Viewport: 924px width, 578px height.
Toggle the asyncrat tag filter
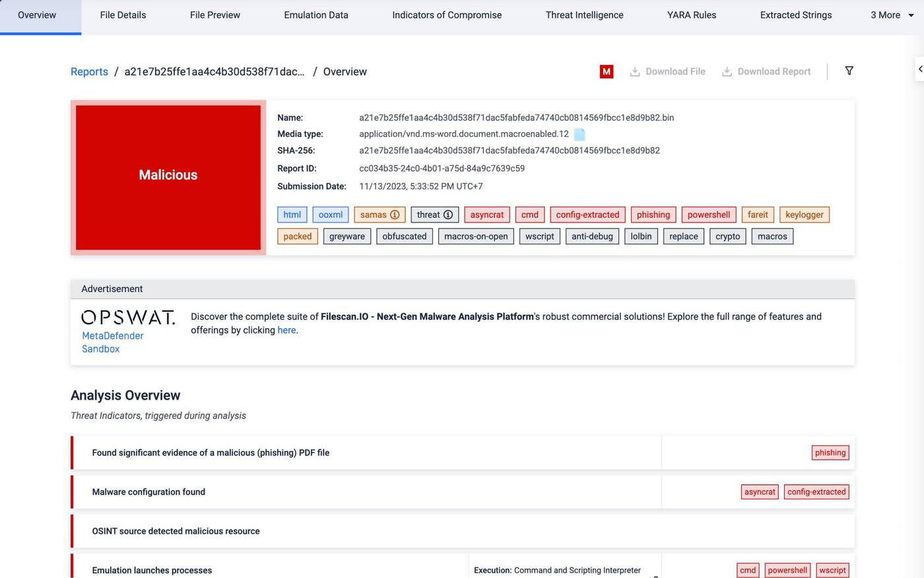click(486, 214)
